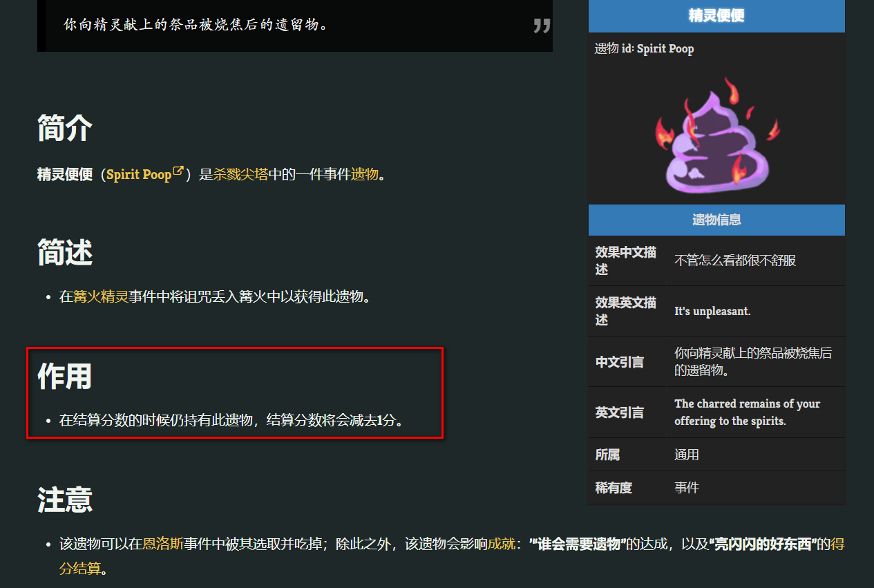
Task: Click the 遗物信息 infobox header
Action: point(716,220)
